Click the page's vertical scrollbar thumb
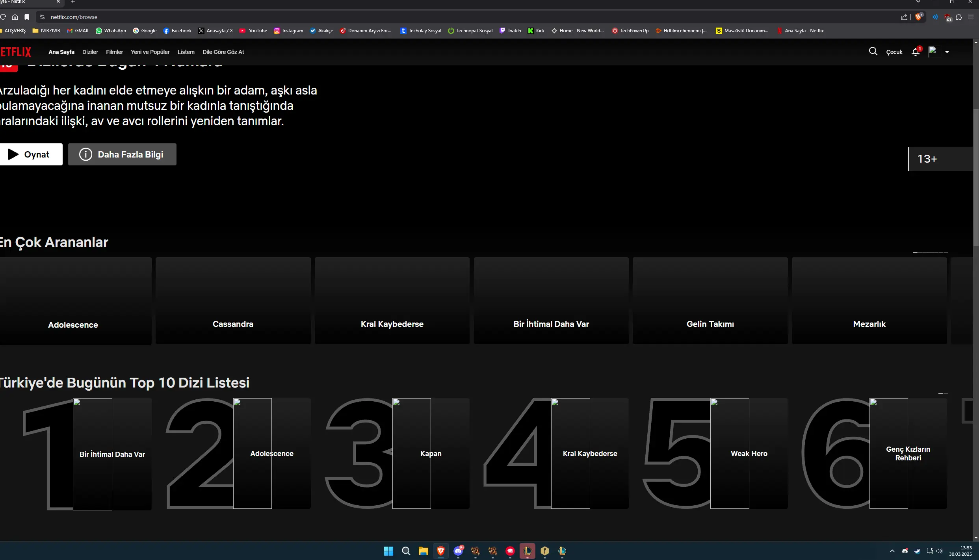The image size is (979, 560). coord(976,177)
